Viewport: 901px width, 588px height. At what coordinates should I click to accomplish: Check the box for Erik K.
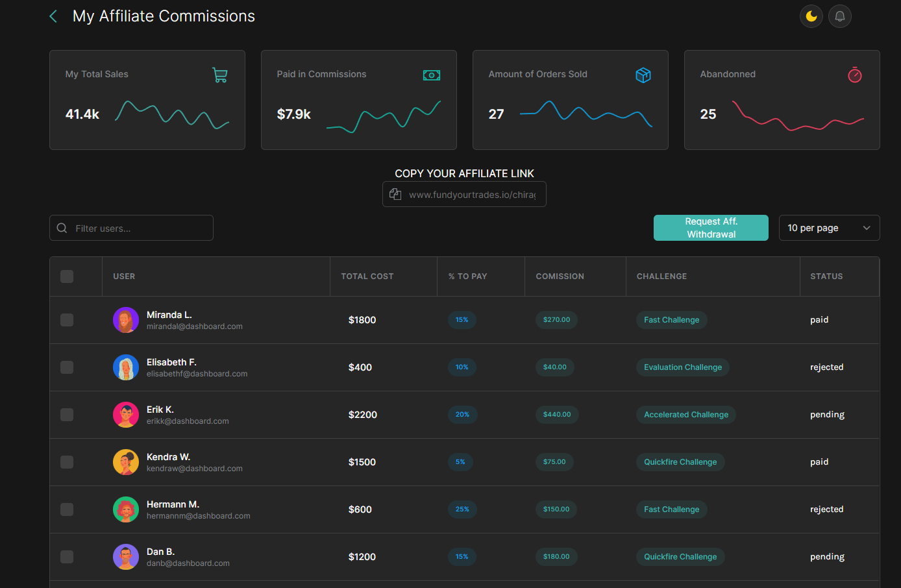(x=67, y=415)
